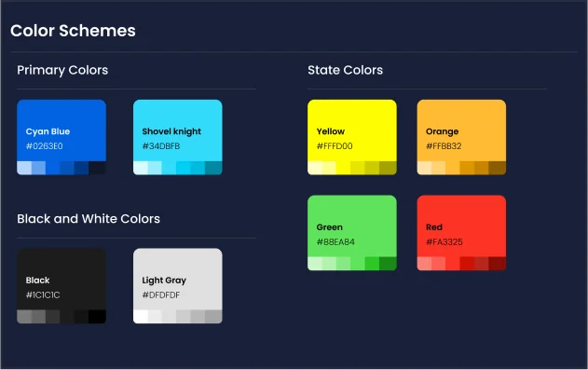Pick the Red state color card
Image resolution: width=588 pixels, height=370 pixels.
pos(461,233)
